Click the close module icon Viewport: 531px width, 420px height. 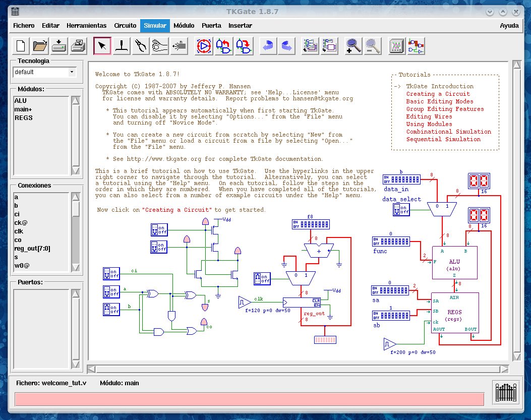[x=329, y=46]
